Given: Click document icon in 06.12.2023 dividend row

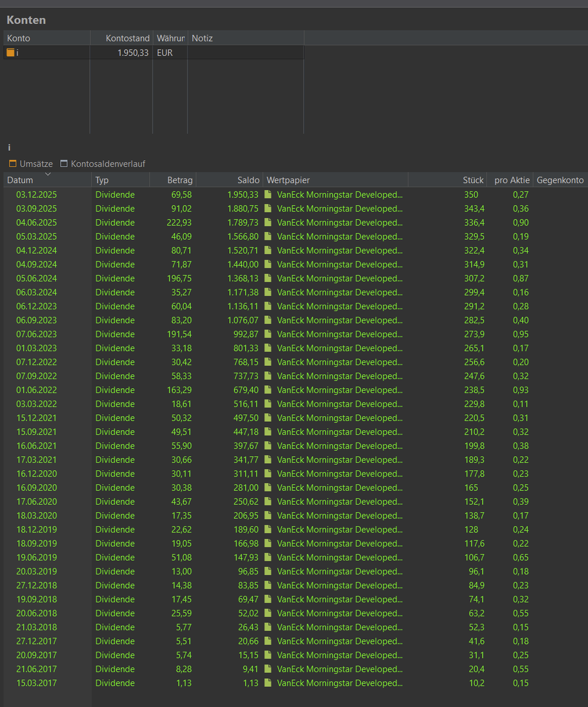Looking at the screenshot, I should tap(268, 306).
